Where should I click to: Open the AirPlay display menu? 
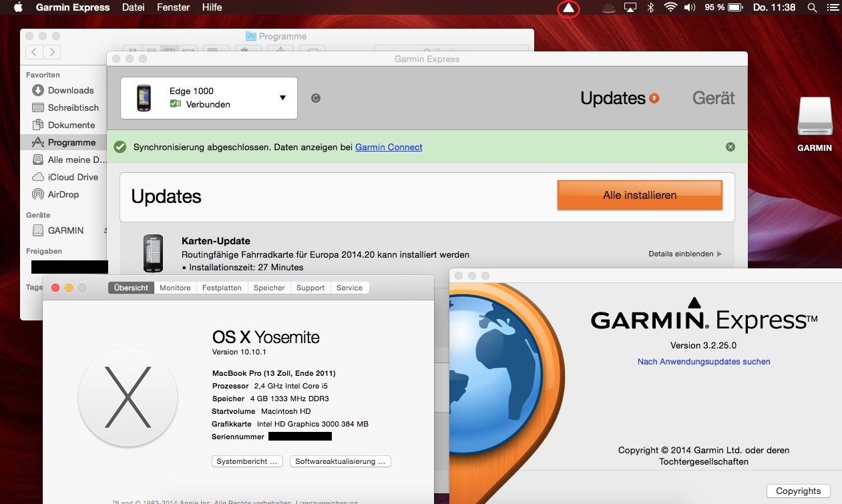pyautogui.click(x=630, y=8)
